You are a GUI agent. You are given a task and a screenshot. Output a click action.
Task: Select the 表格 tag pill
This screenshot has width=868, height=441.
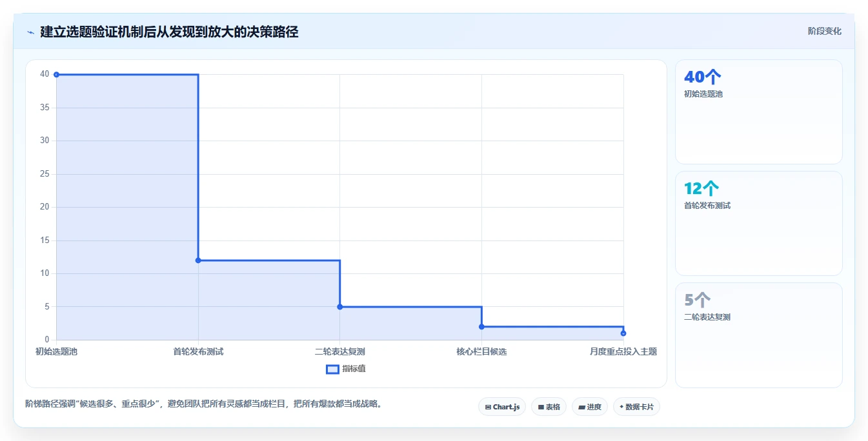(x=549, y=407)
